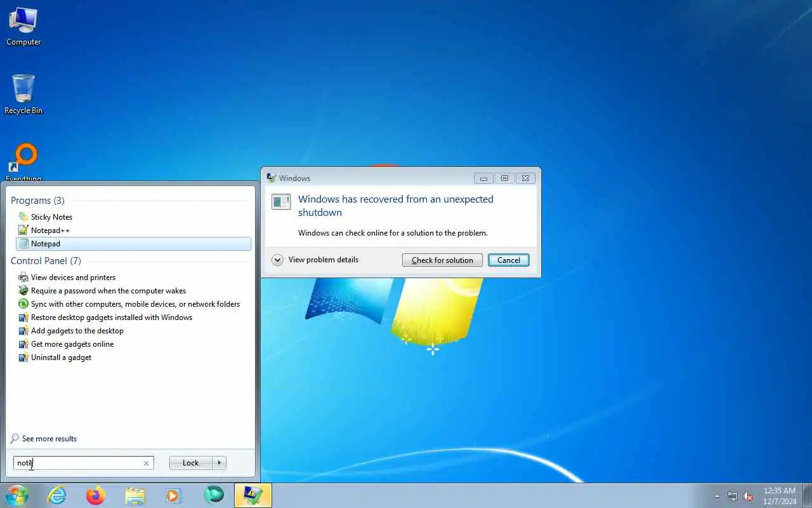Click See more results link

[49, 438]
